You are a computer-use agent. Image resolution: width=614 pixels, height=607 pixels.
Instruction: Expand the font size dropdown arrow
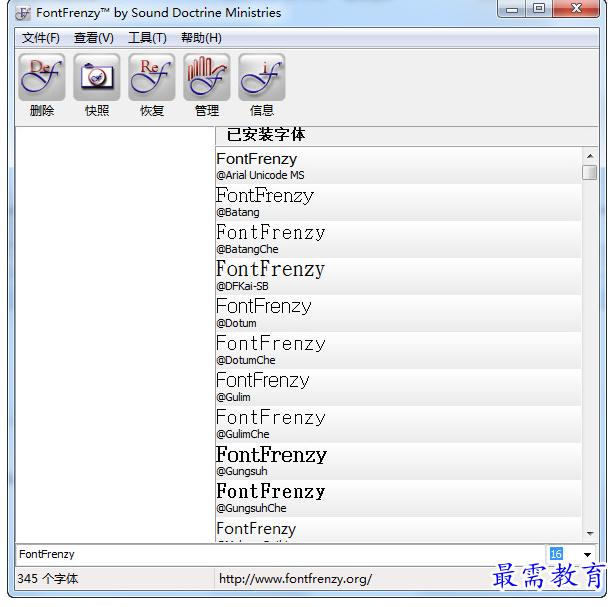click(587, 555)
